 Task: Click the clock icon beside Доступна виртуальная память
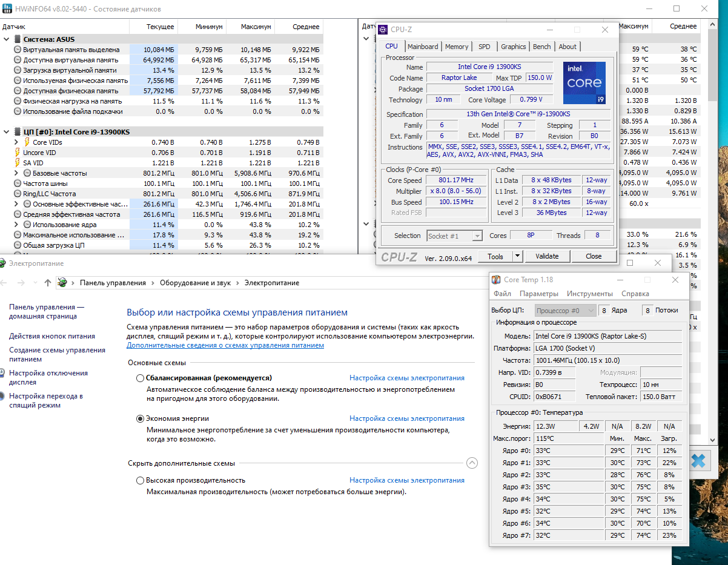tap(18, 60)
